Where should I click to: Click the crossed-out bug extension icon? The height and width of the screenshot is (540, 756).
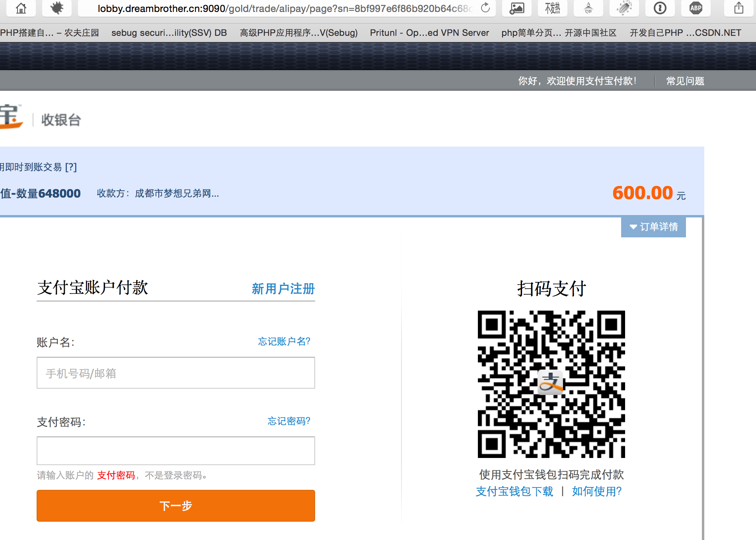pos(624,8)
